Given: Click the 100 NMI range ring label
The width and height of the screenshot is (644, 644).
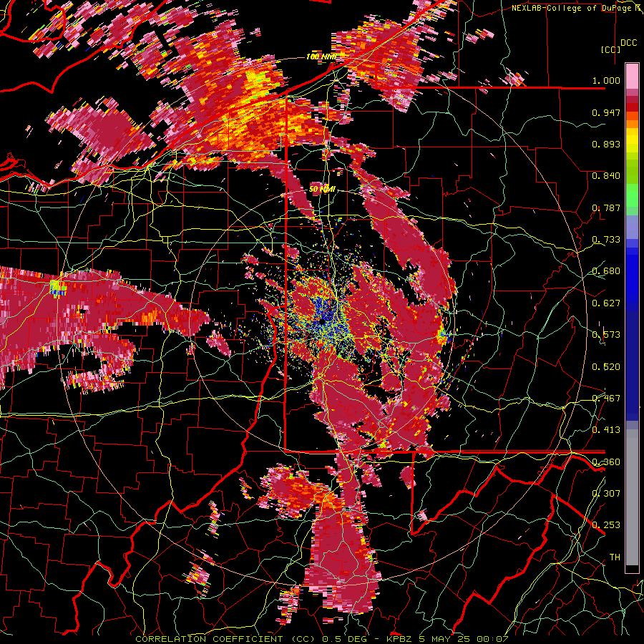Looking at the screenshot, I should point(321,57).
